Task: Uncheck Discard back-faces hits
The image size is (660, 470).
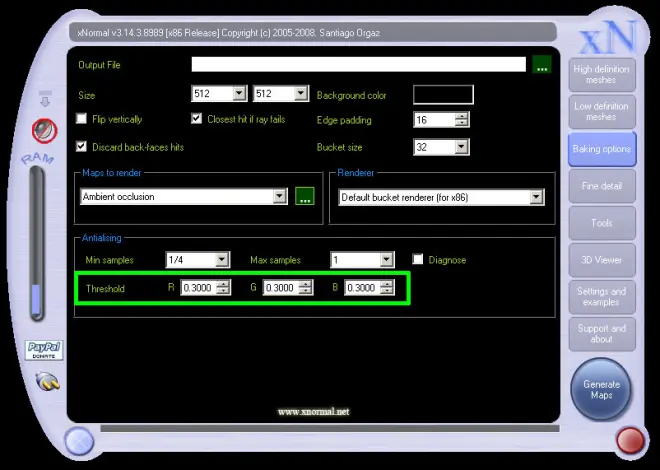Action: (x=81, y=146)
